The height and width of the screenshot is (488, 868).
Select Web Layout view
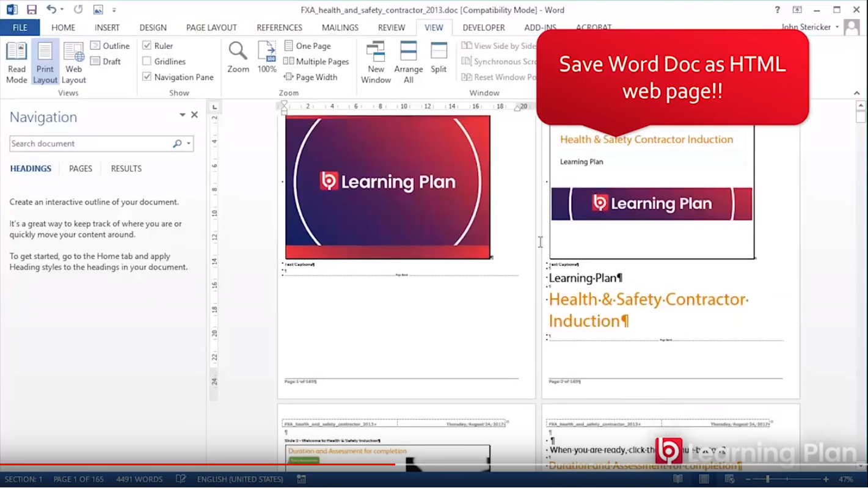point(73,62)
